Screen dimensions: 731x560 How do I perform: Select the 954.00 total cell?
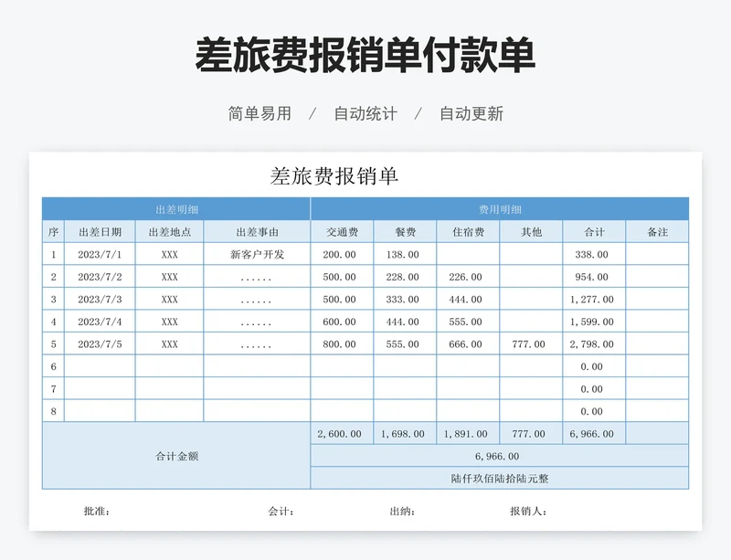tap(594, 277)
